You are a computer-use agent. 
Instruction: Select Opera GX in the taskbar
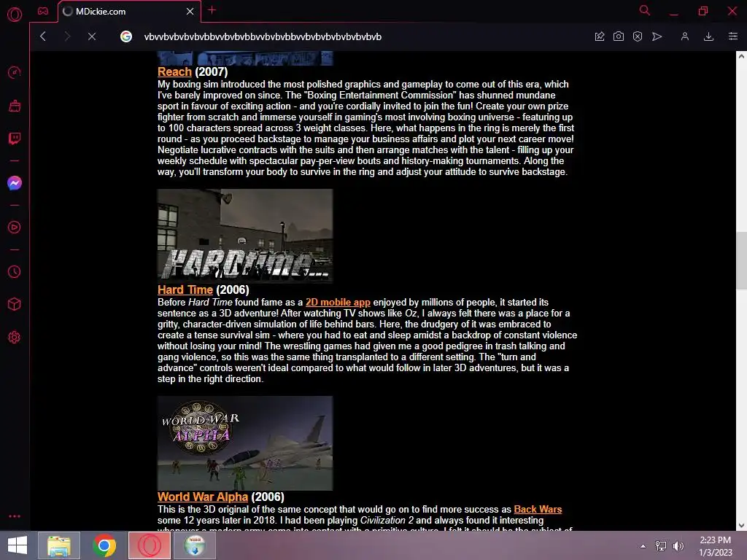(150, 545)
